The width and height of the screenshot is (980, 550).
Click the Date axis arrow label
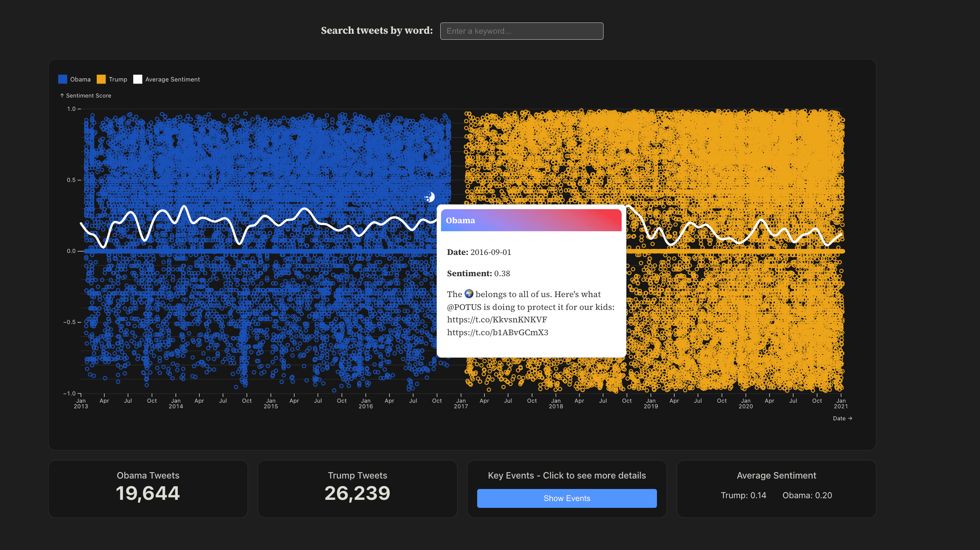pos(842,418)
